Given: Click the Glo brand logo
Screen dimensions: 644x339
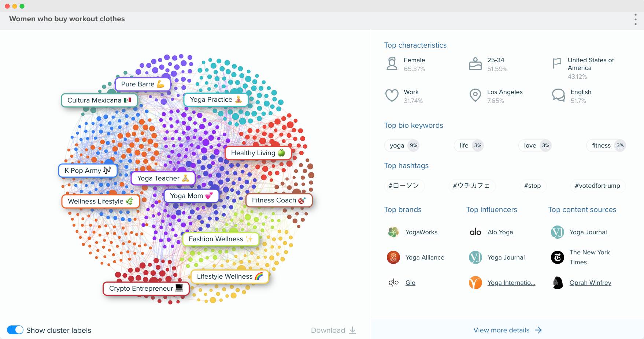Looking at the screenshot, I should coord(393,282).
